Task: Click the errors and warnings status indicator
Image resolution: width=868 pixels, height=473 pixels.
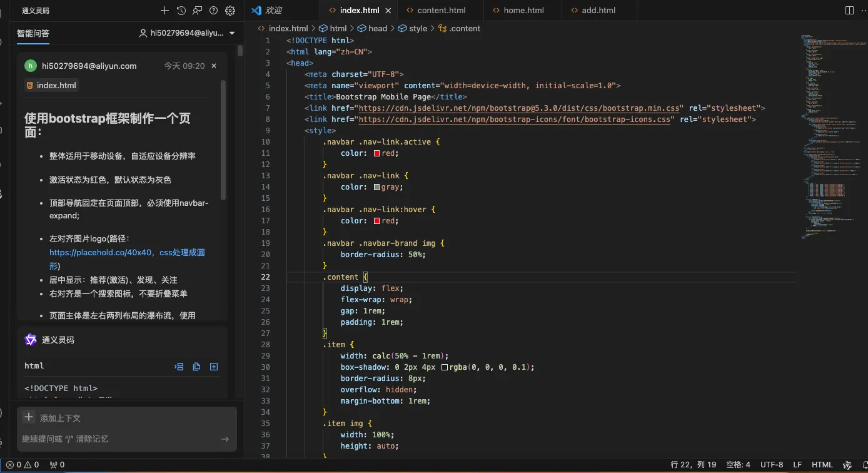Action: click(x=23, y=465)
